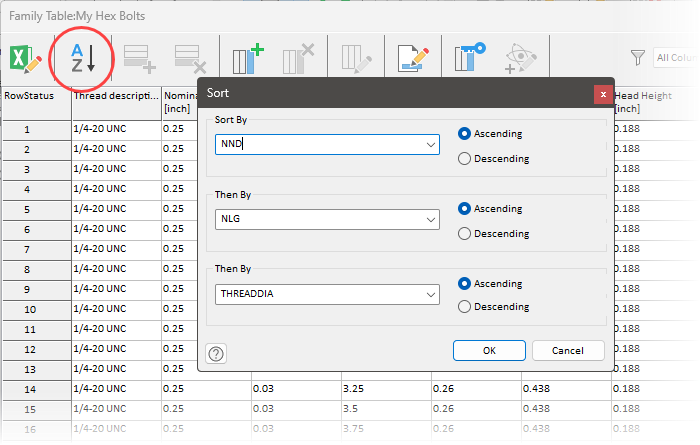Select Descending for Then By NLG

tap(464, 233)
